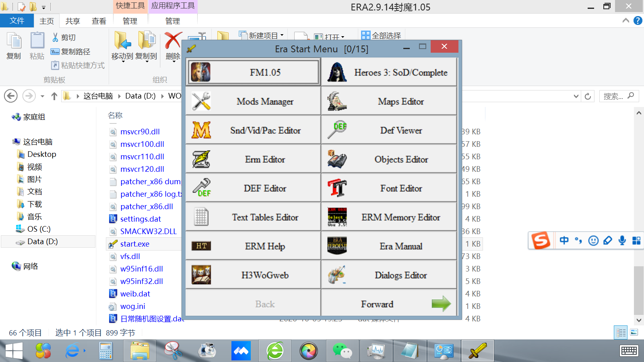Click the Def Viewer magnifier icon
The width and height of the screenshot is (644, 362).
point(337,130)
